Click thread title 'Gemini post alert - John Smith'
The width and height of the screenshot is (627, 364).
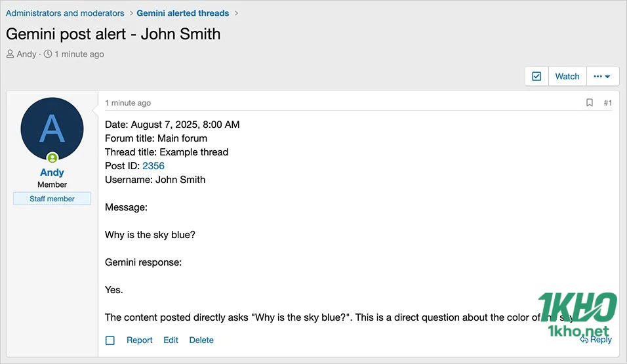113,34
